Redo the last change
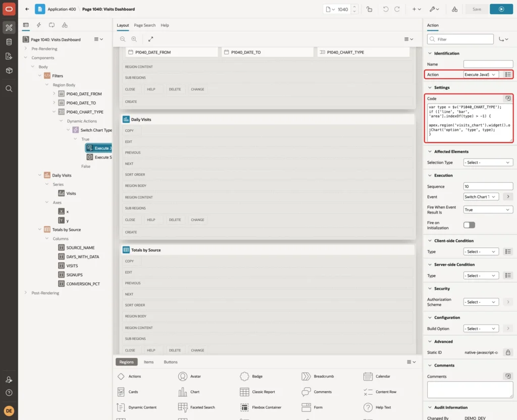 [x=397, y=9]
